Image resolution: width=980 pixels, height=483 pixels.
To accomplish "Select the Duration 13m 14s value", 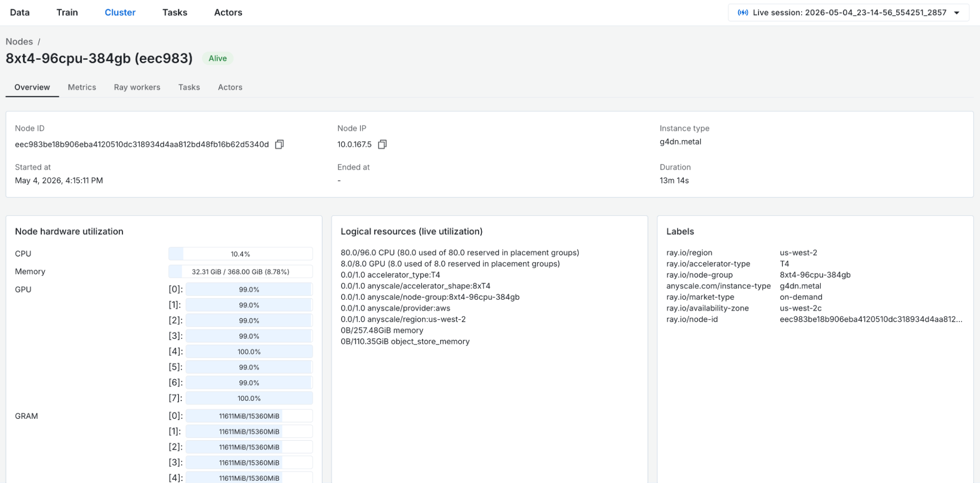I will (674, 180).
